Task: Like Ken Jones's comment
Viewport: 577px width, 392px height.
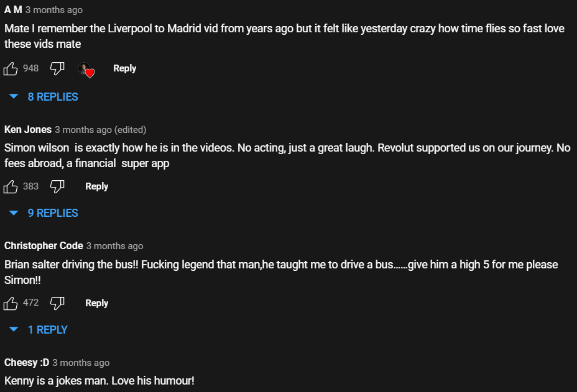Action: click(x=11, y=186)
